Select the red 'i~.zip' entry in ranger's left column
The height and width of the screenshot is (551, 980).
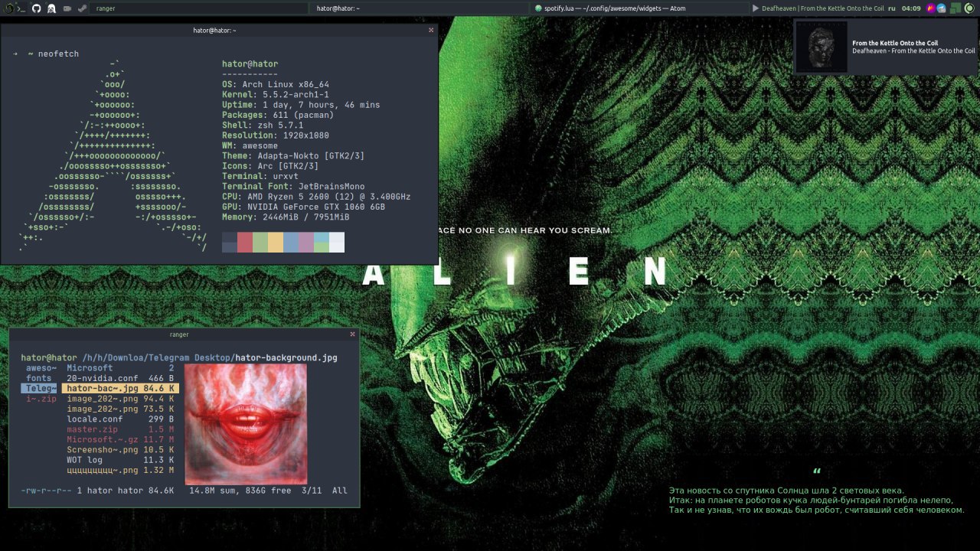[x=41, y=399]
